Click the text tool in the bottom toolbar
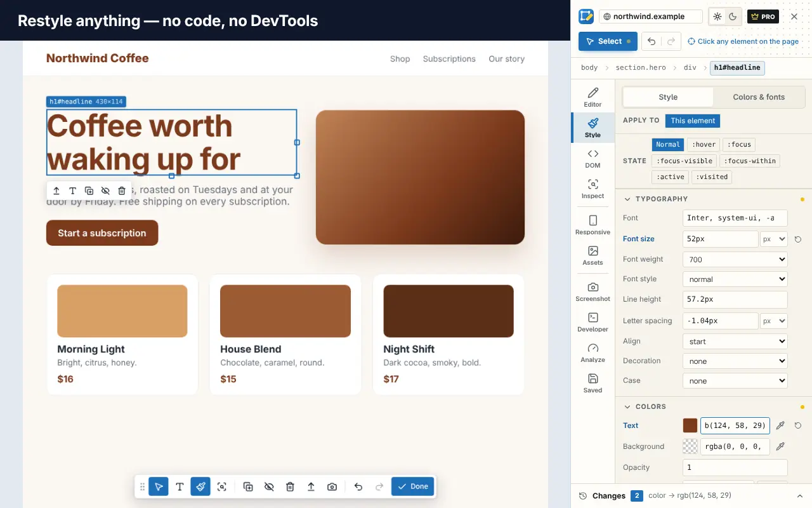Screen dimensions: 812x508 (x=180, y=486)
